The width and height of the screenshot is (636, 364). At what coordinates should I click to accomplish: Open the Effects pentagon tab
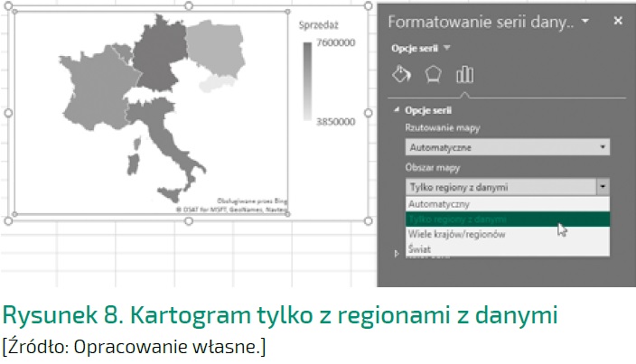tap(433, 74)
